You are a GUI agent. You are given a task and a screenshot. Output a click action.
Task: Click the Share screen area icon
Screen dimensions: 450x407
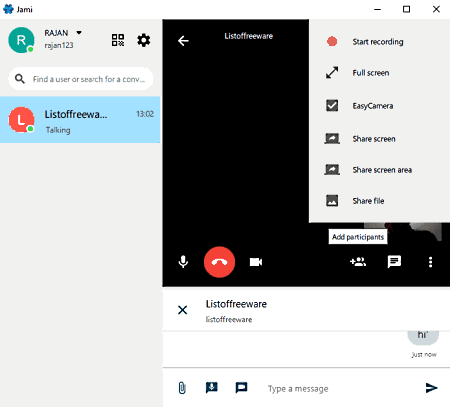click(332, 169)
